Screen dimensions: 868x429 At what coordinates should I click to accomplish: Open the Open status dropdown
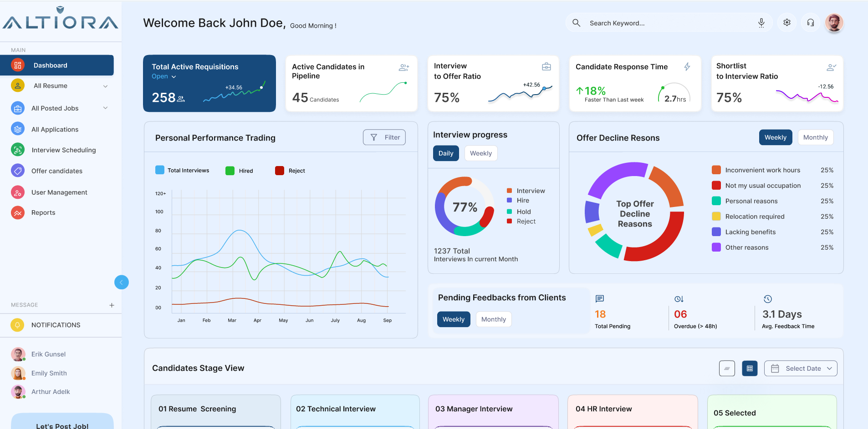tap(164, 76)
